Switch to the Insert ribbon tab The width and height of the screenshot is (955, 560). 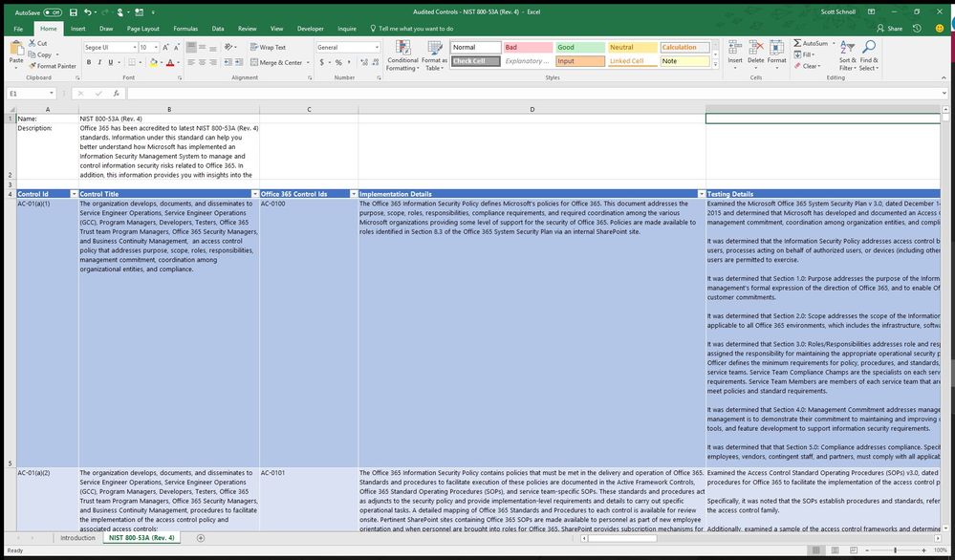pos(78,29)
